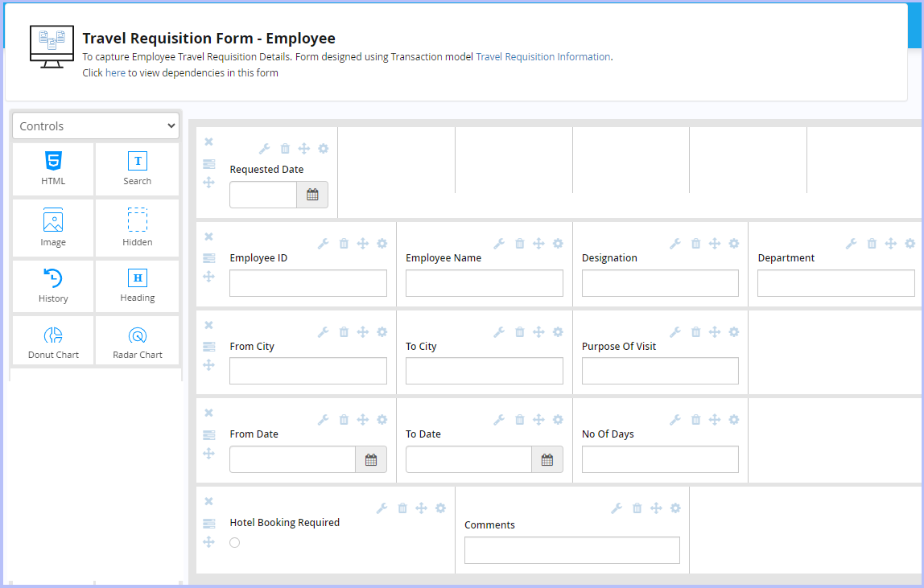Click row layout icon of From Date row
Viewport: 924px width, 588px height.
coord(208,435)
